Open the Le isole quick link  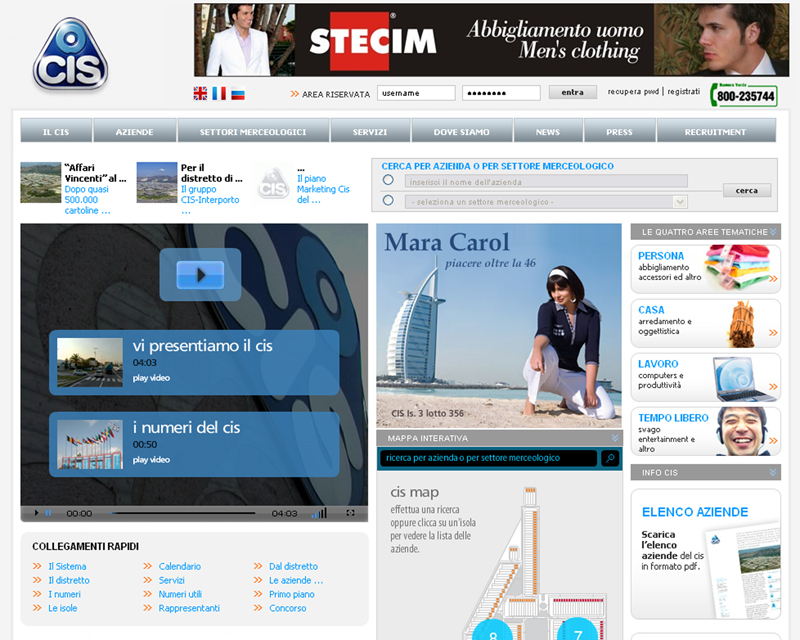click(63, 608)
